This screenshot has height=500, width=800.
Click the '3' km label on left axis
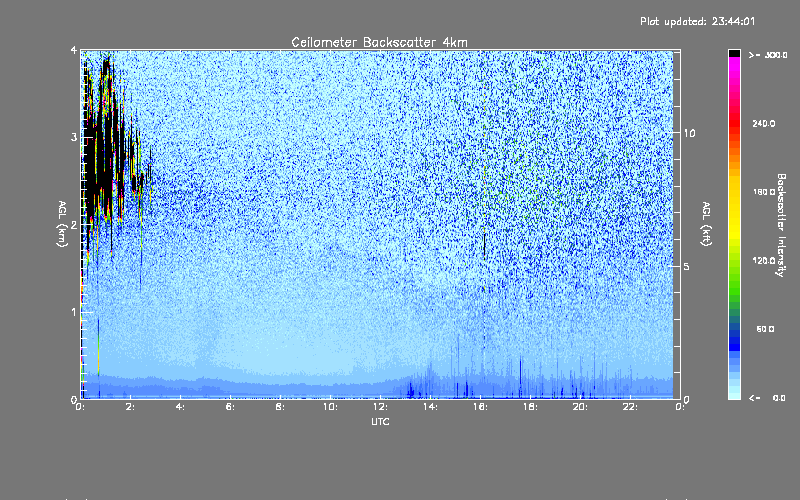74,137
